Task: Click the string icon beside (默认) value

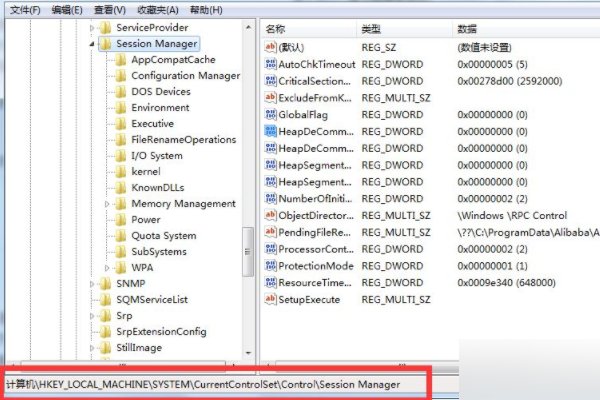Action: [x=270, y=47]
